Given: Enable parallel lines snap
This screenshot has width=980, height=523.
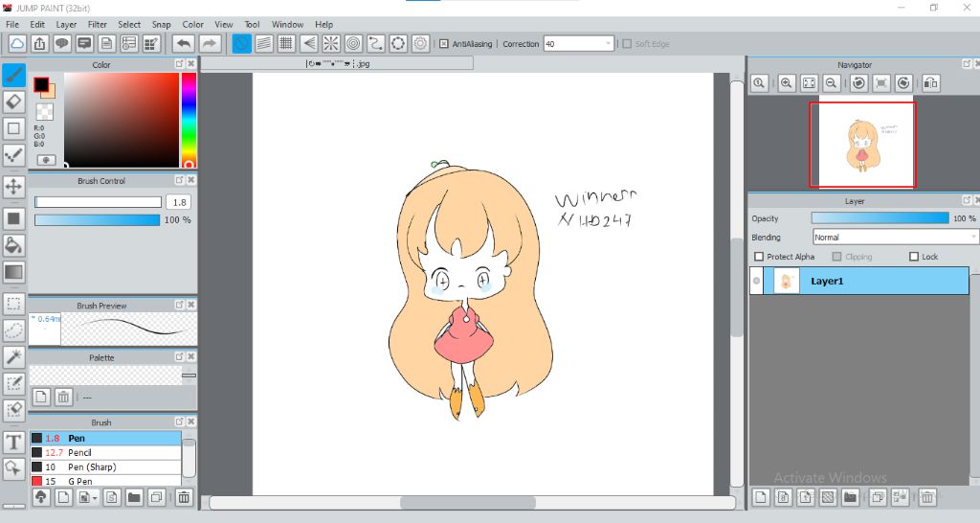Looking at the screenshot, I should [x=264, y=44].
